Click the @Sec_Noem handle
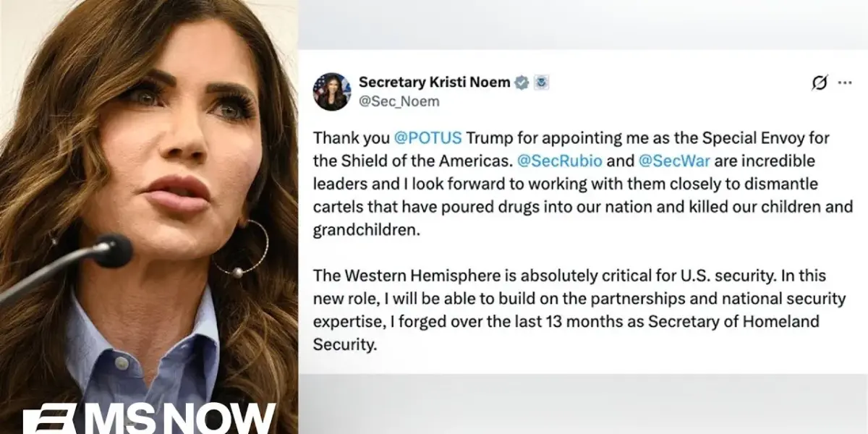868x434 pixels. (x=399, y=101)
